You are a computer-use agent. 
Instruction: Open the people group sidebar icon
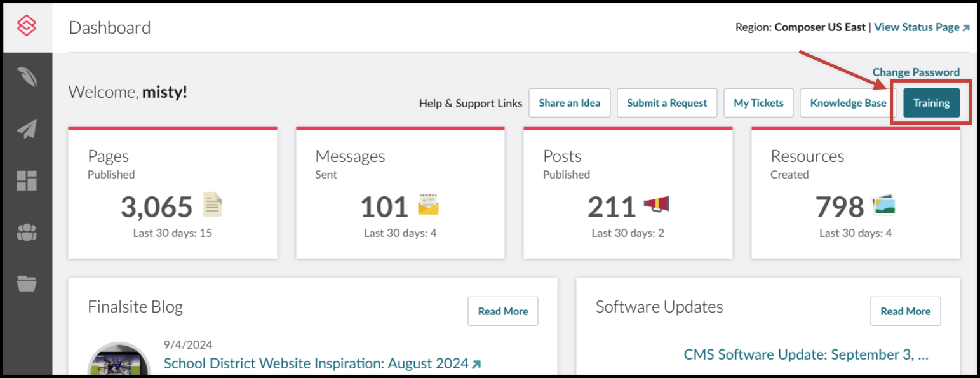pos(27,233)
